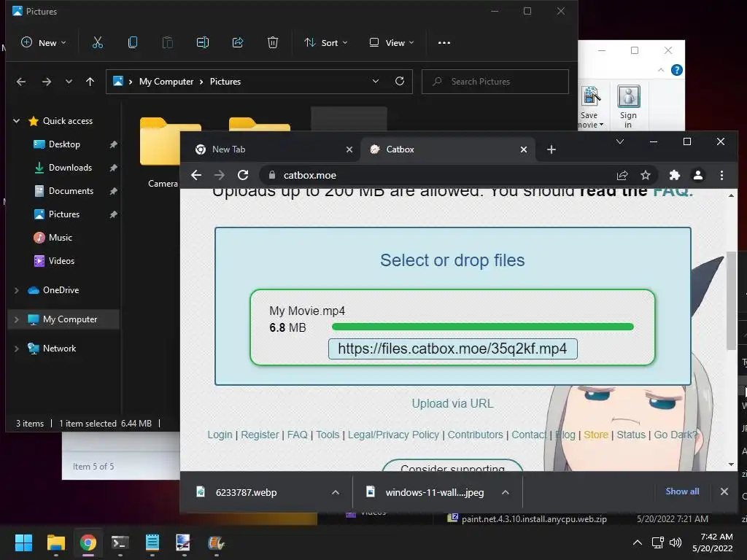Click Show all downloads
747x560 pixels.
(682, 491)
